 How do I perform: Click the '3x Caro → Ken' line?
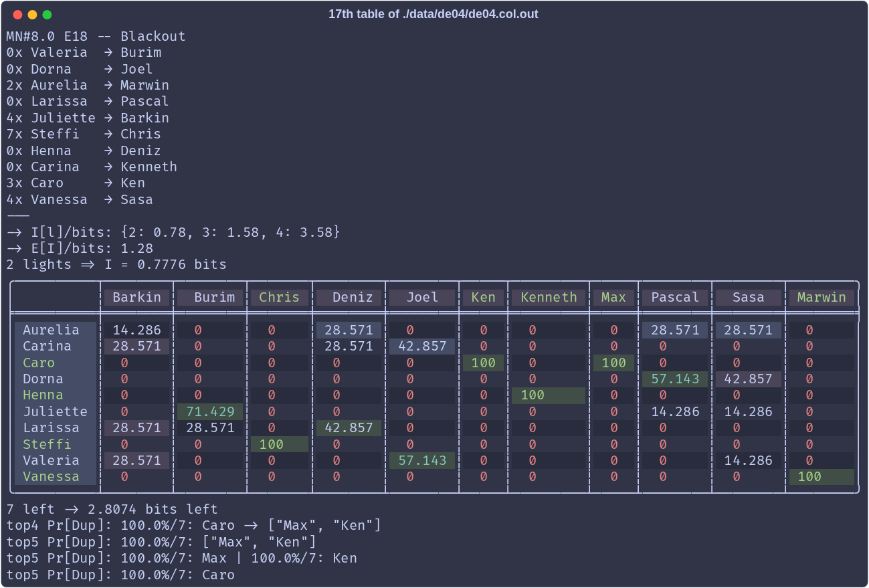(76, 183)
